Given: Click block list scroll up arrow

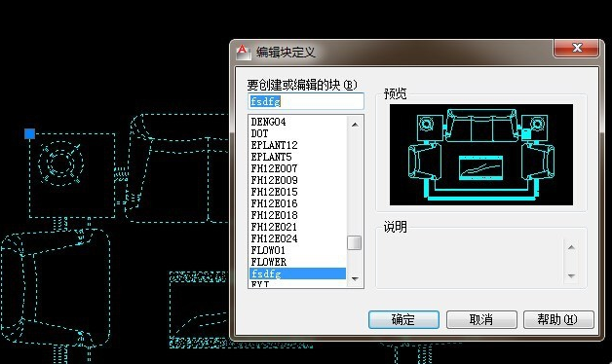Looking at the screenshot, I should coord(355,125).
